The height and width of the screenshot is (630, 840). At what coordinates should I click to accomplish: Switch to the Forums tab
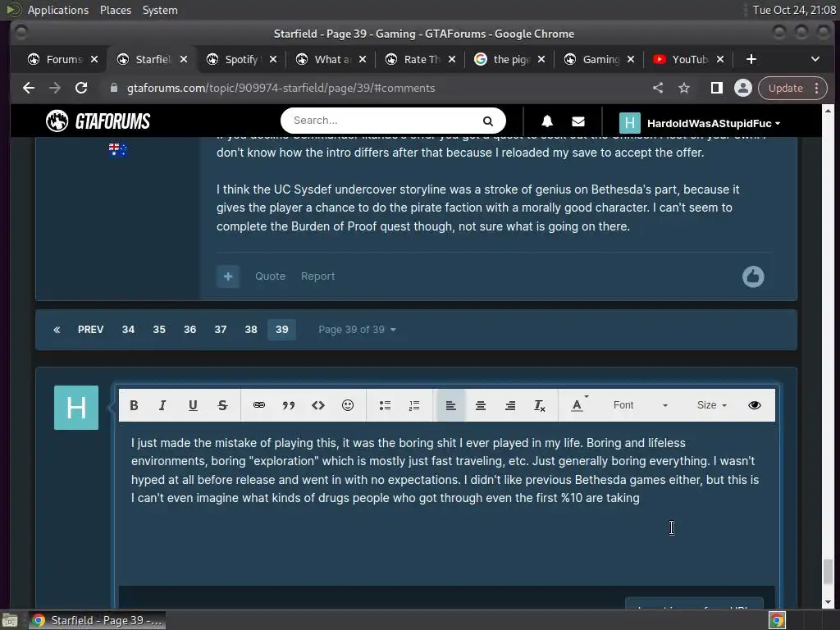pos(63,59)
